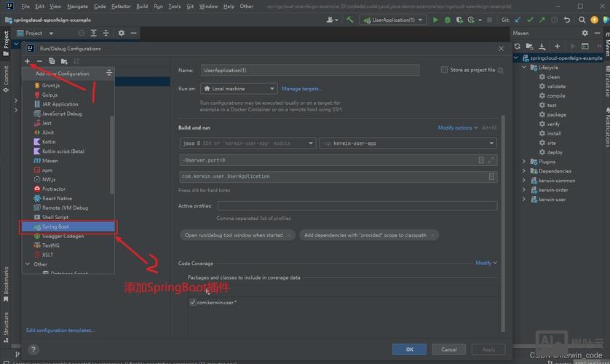
Task: Click the Copy Configuration icon
Action: coord(52,61)
